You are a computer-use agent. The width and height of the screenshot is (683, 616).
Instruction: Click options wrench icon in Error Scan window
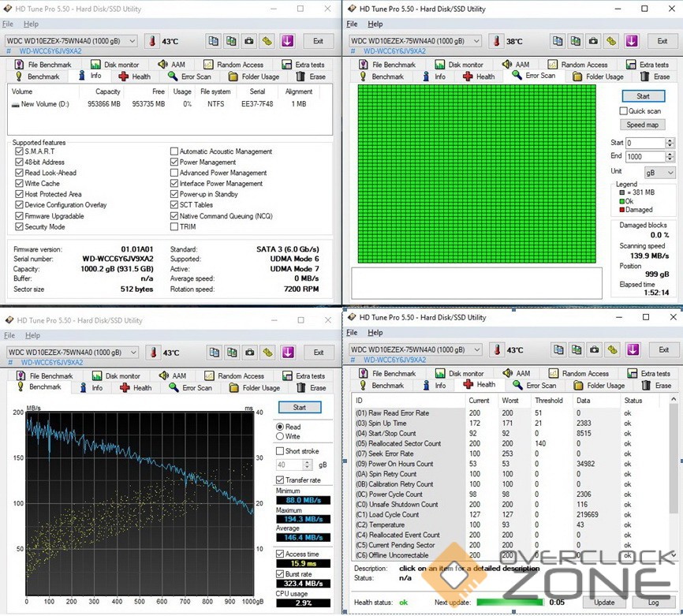coord(611,41)
